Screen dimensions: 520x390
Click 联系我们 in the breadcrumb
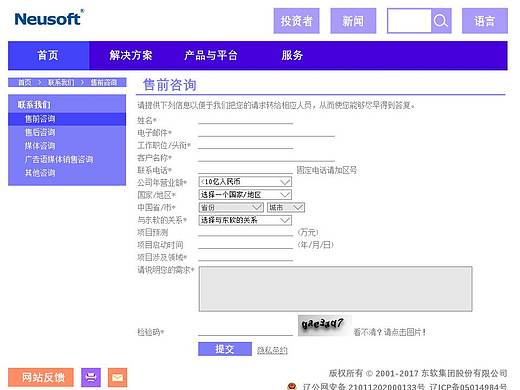[61, 82]
